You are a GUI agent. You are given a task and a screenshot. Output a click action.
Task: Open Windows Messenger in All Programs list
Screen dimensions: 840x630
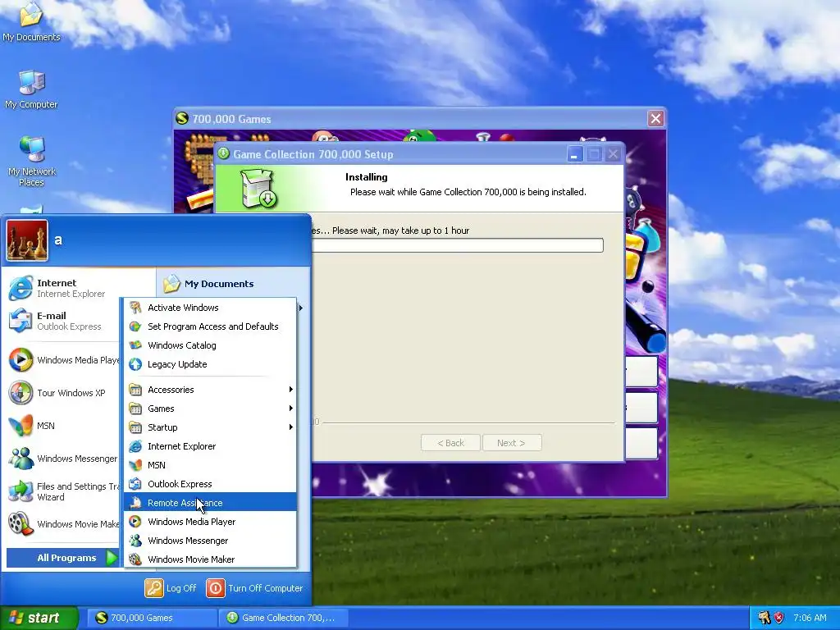tap(210, 541)
